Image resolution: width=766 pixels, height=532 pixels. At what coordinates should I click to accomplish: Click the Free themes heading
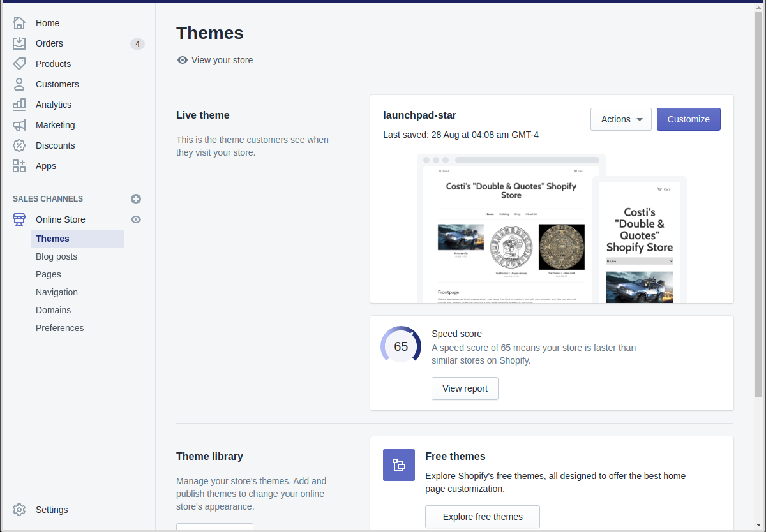click(x=455, y=457)
